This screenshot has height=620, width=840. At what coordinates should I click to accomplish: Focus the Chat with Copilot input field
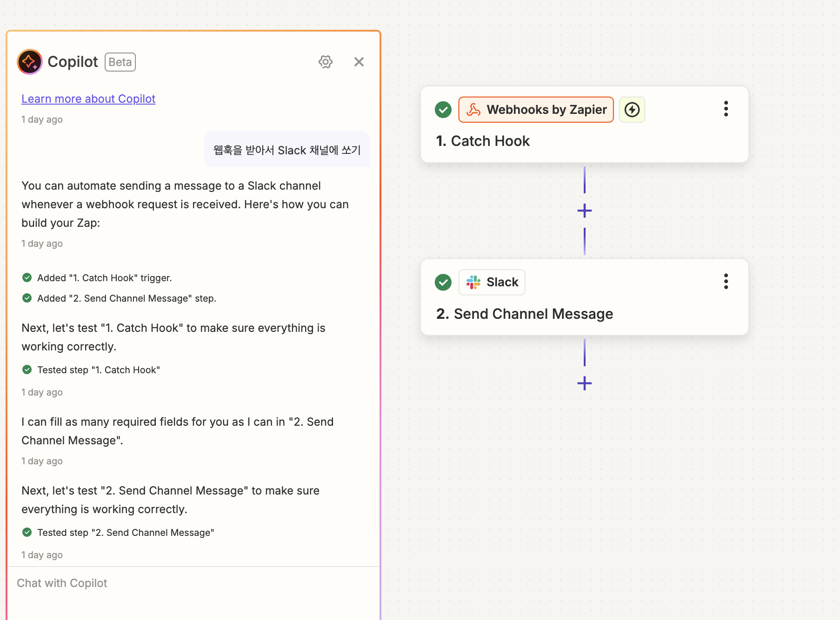[193, 583]
